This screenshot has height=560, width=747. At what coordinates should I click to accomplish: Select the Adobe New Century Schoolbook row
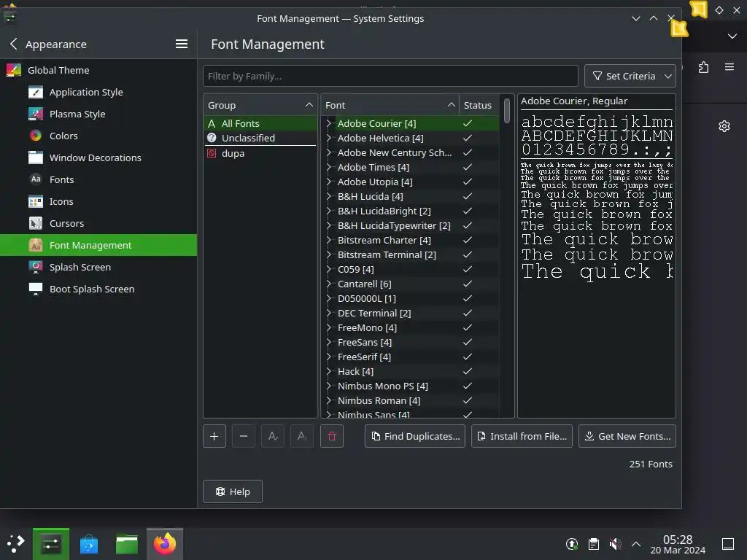(x=411, y=153)
